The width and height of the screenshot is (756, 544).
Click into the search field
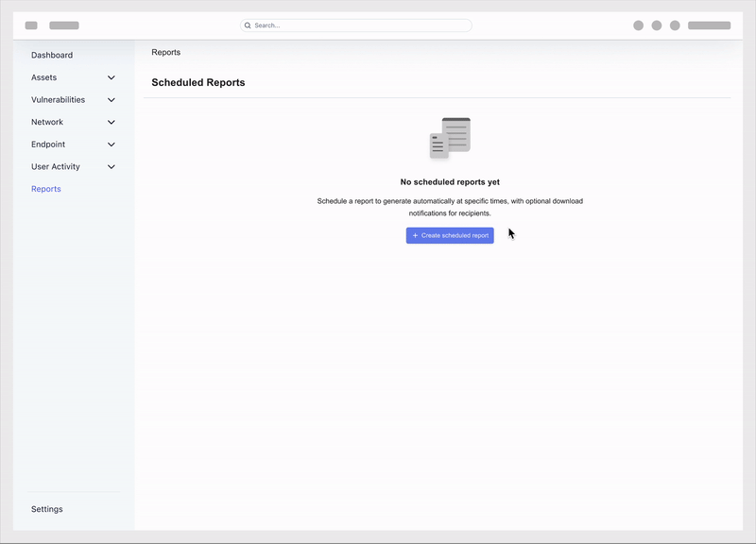[x=354, y=25]
